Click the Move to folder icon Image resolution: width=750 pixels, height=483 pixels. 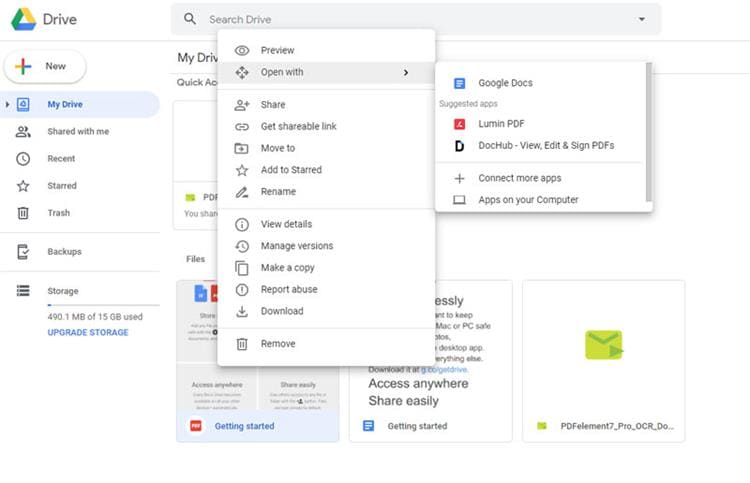(x=242, y=148)
